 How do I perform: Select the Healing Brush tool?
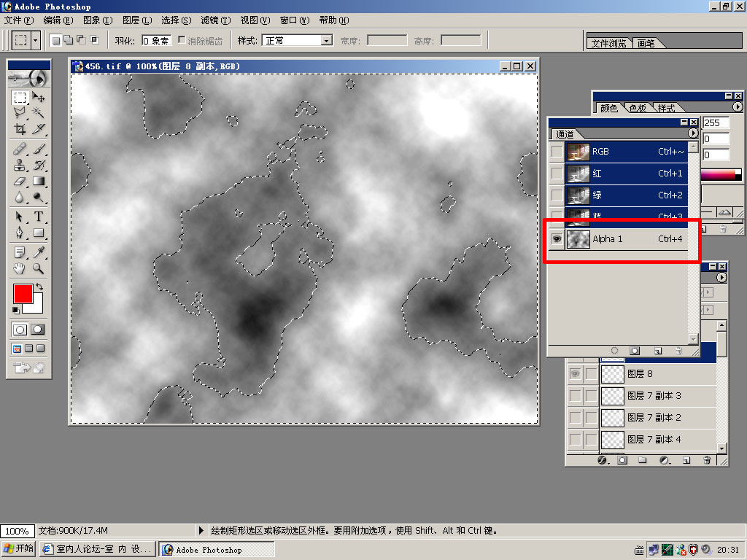click(x=20, y=149)
